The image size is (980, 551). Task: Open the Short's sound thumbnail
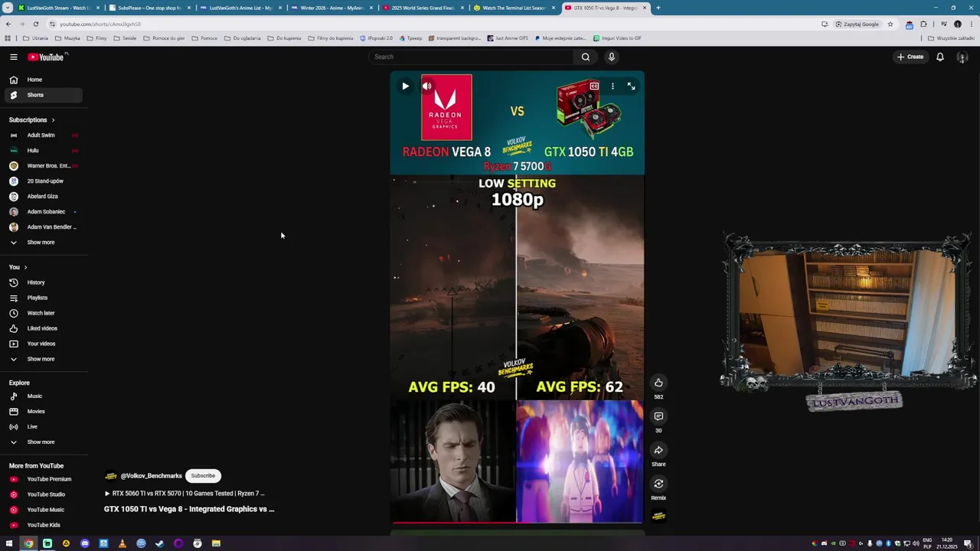point(658,516)
